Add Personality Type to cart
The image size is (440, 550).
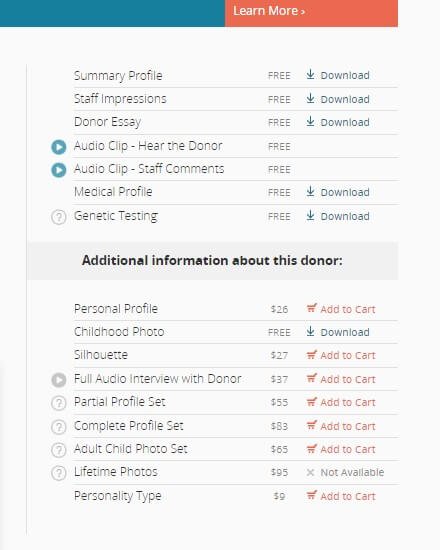tap(341, 496)
